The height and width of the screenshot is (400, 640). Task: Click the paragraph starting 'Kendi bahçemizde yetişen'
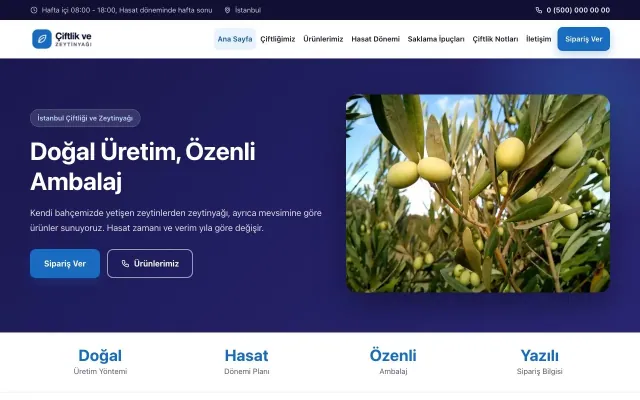[x=176, y=220]
